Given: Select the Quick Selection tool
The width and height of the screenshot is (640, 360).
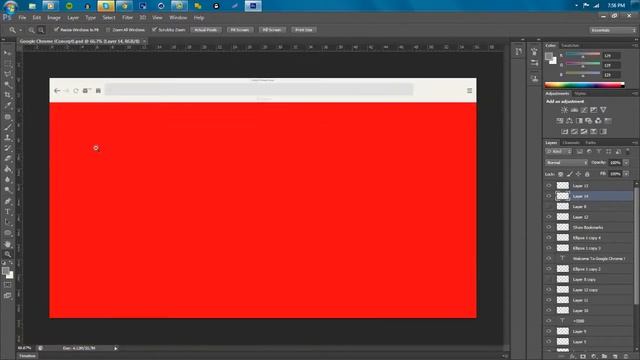Looking at the screenshot, I should coord(8,85).
